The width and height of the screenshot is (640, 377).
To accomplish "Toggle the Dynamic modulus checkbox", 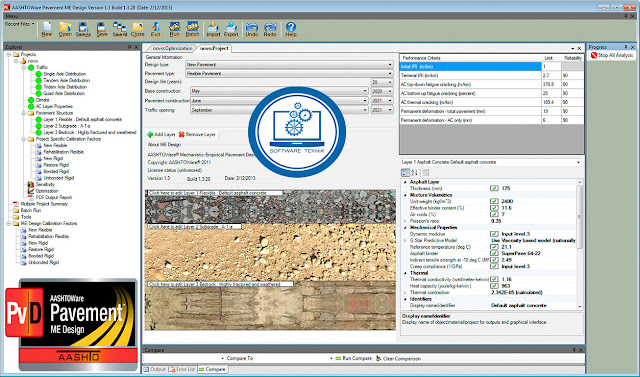I will tap(494, 234).
